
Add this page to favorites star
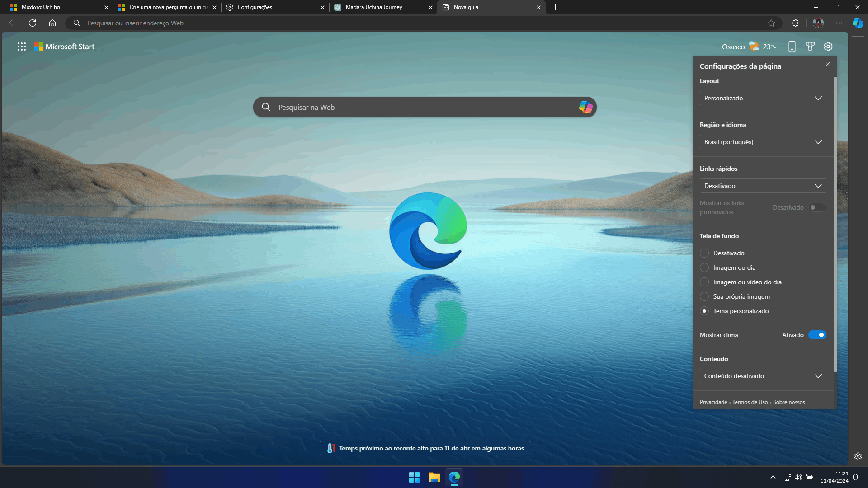[771, 23]
